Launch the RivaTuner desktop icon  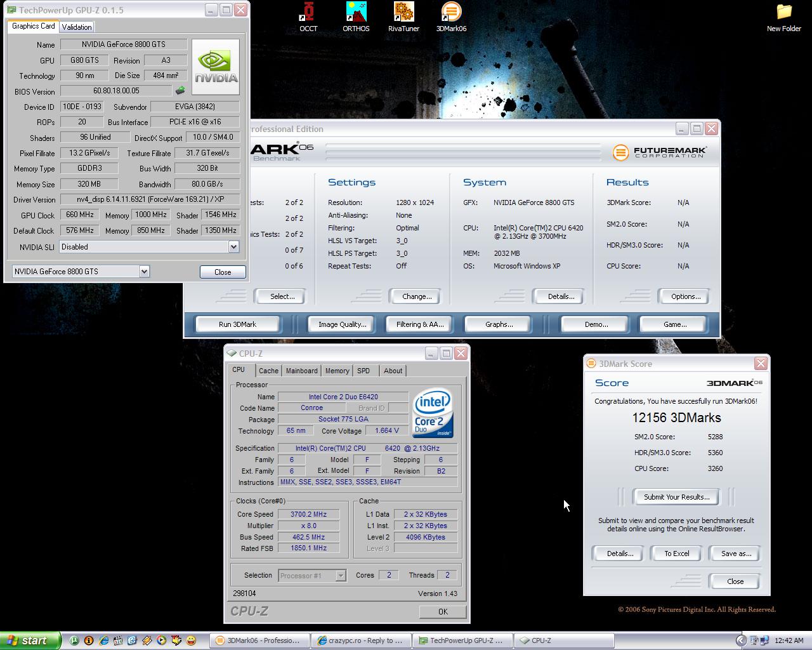(403, 17)
